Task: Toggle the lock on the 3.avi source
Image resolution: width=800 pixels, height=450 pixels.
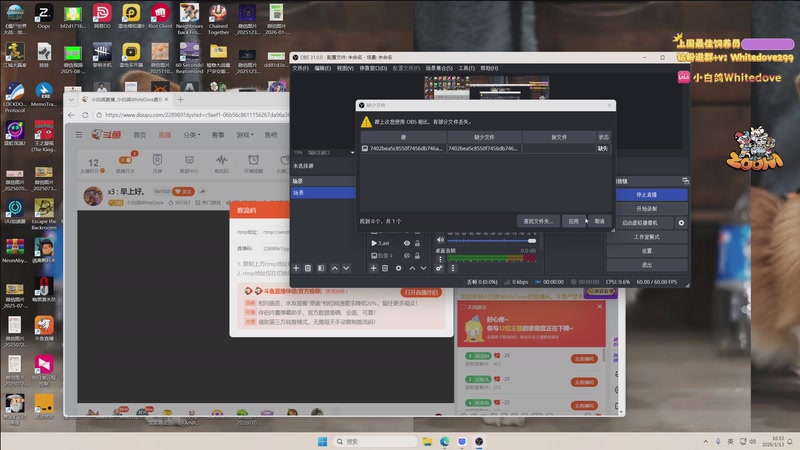Action: pyautogui.click(x=417, y=243)
